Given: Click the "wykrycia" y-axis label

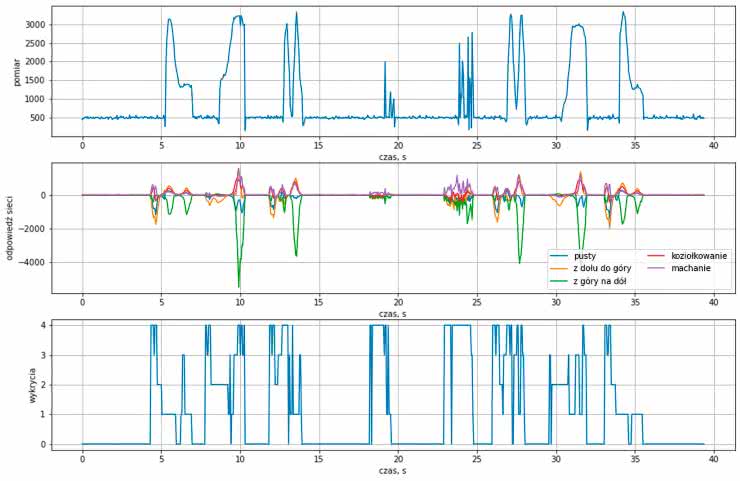Looking at the screenshot, I should [32, 384].
